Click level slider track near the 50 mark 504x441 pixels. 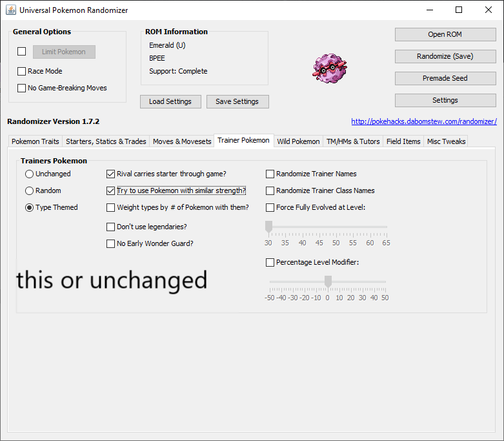coord(336,227)
